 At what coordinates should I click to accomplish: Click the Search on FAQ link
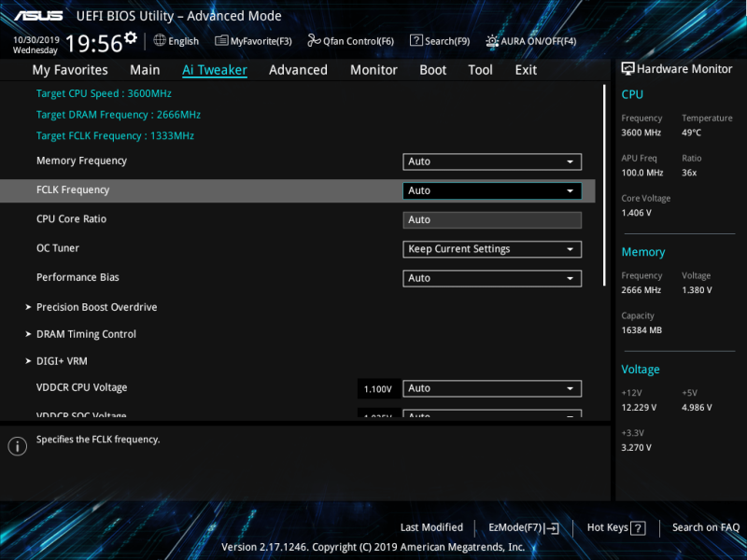click(x=706, y=527)
